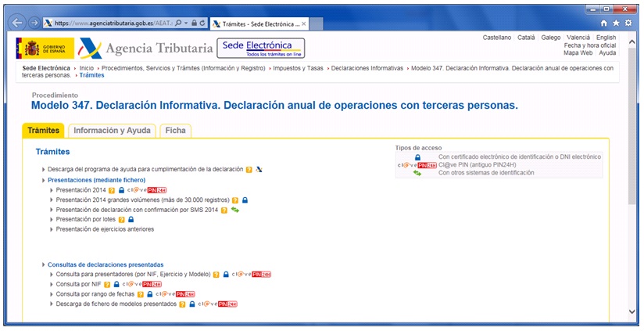Open browser Favorites star icon
644x331 pixels.
(x=616, y=23)
